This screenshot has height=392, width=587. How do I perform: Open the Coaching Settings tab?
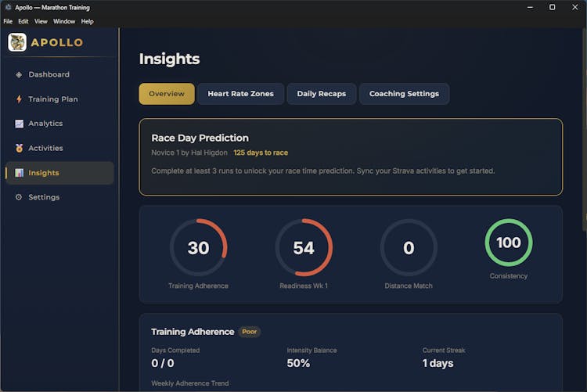click(404, 94)
